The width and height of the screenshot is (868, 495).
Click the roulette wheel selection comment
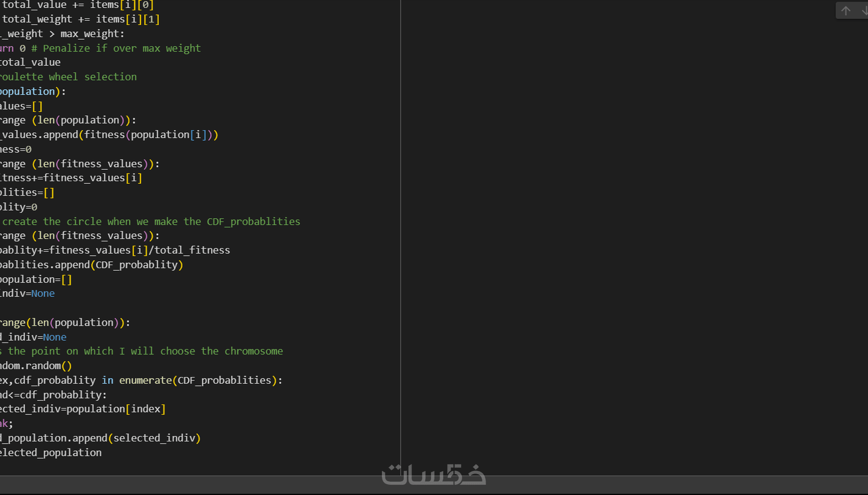point(69,77)
